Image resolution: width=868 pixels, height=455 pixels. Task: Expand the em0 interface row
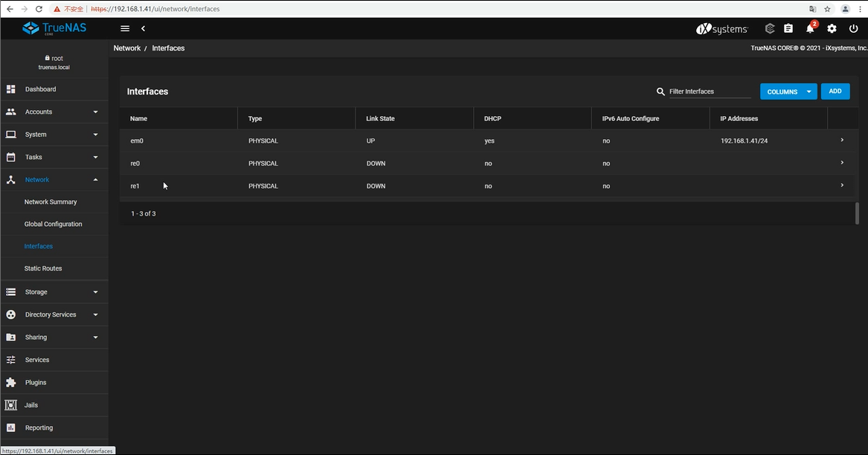(842, 140)
